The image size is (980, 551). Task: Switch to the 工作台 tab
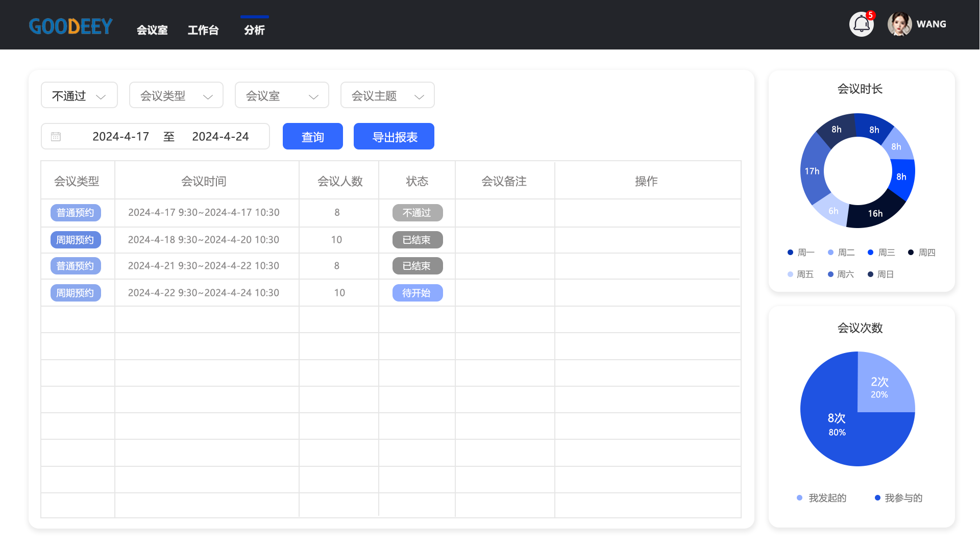coord(203,30)
